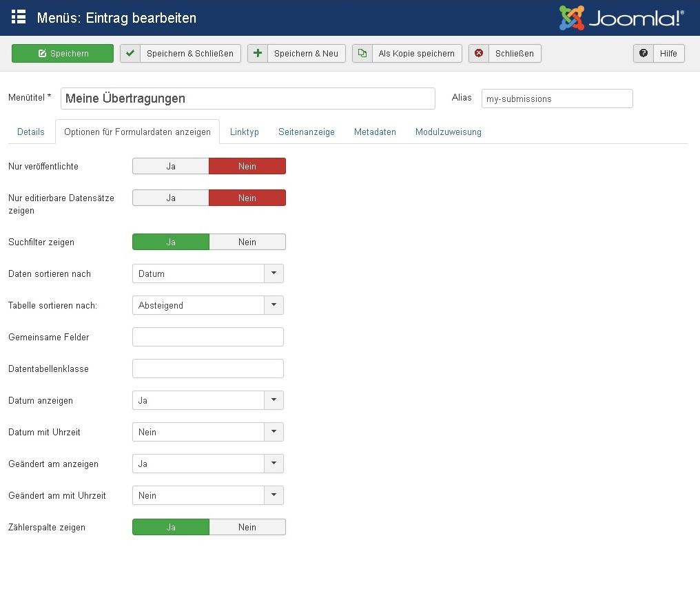Viewport: 700px width, 591px height.
Task: Open the Daten sortieren nach dropdown
Action: point(207,273)
